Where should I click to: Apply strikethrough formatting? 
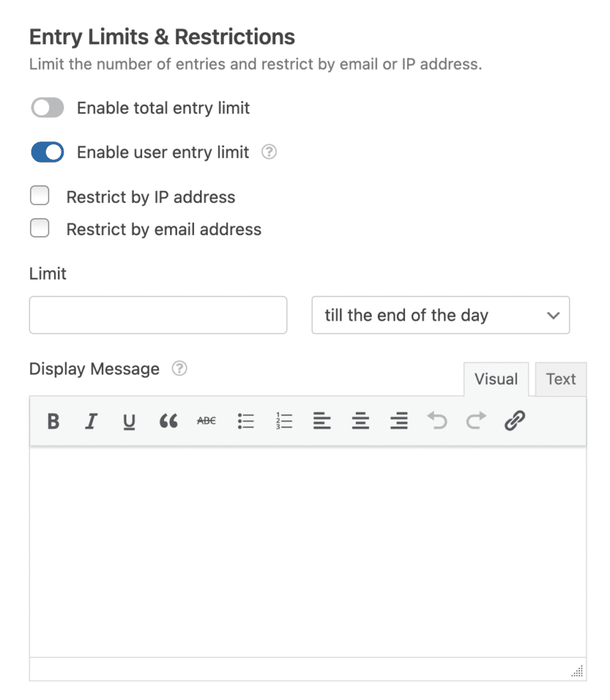coord(206,421)
